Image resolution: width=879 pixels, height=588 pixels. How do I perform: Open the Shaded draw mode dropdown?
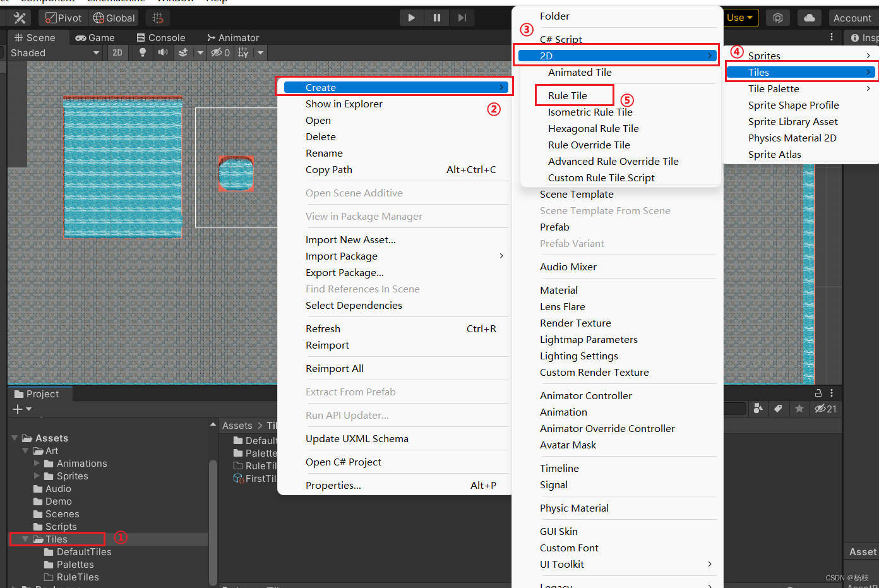pos(55,53)
